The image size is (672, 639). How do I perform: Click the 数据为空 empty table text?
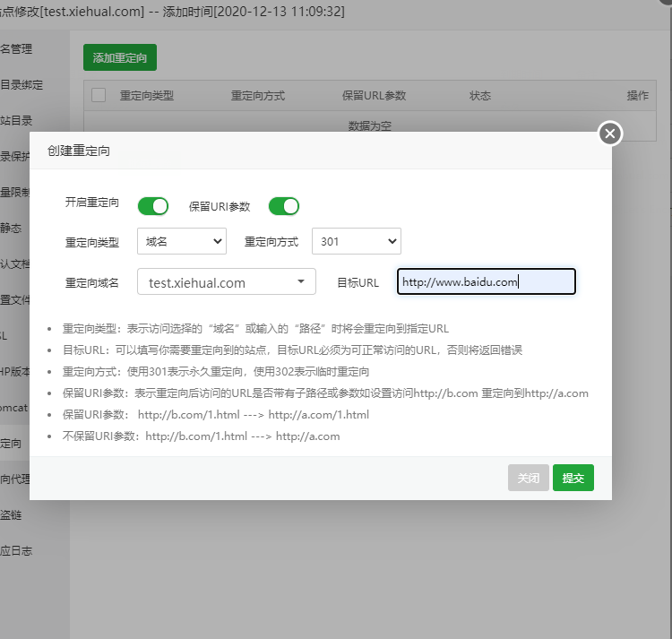[x=370, y=125]
